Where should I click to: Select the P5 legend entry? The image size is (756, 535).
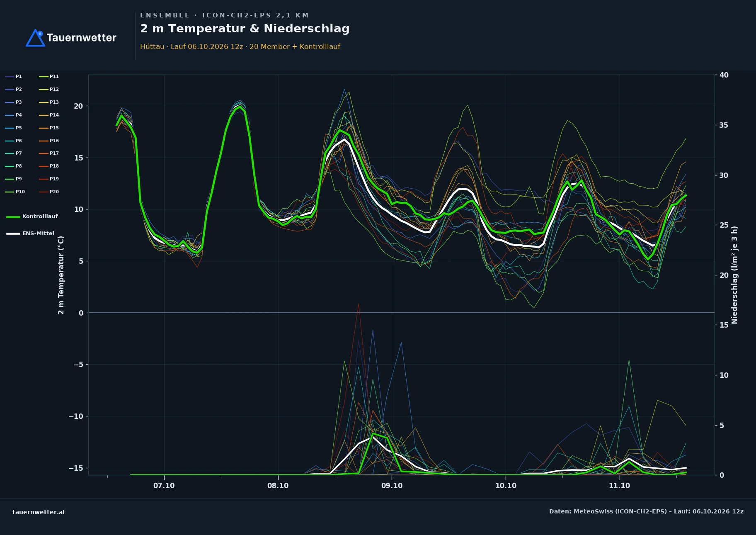pyautogui.click(x=14, y=128)
